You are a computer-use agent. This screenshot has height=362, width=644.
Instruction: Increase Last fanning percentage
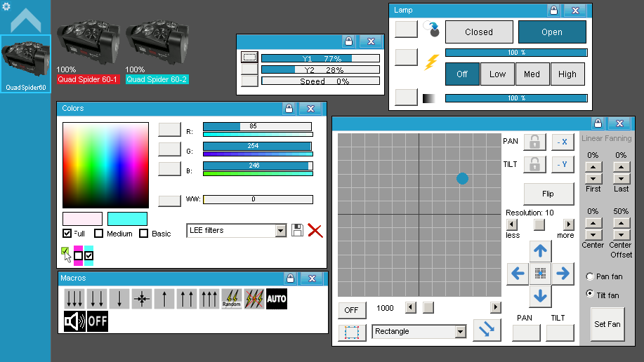click(x=621, y=167)
